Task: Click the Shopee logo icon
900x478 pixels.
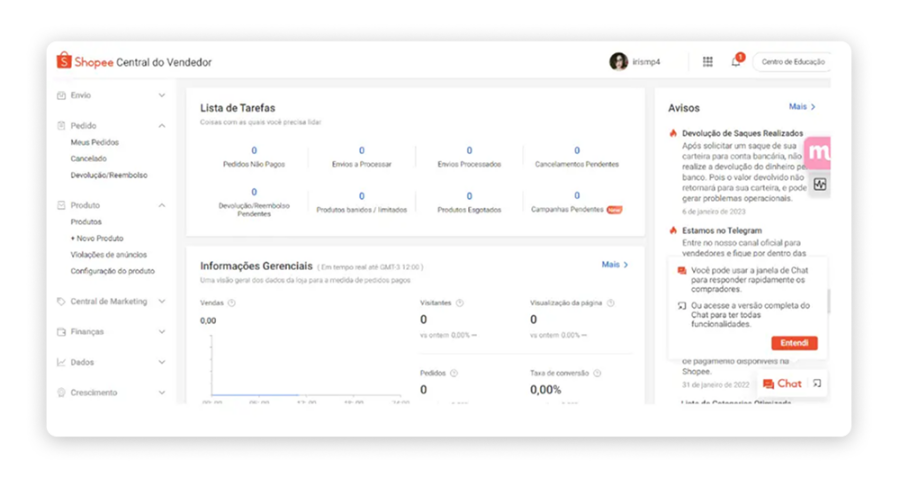Action: point(64,61)
